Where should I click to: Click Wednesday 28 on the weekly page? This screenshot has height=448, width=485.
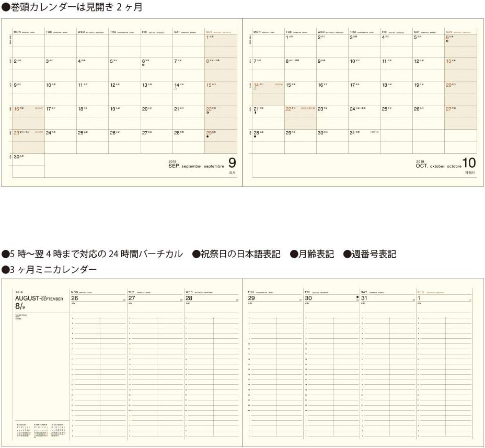click(x=189, y=298)
